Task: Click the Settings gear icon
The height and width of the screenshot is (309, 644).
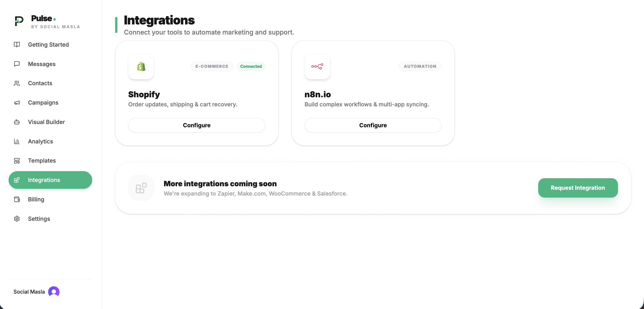Action: pos(17,219)
